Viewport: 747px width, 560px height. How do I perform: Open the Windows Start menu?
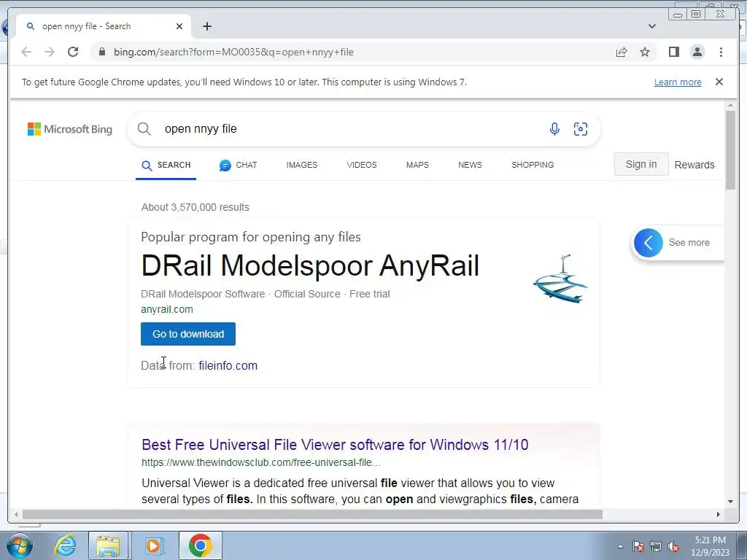(x=20, y=545)
